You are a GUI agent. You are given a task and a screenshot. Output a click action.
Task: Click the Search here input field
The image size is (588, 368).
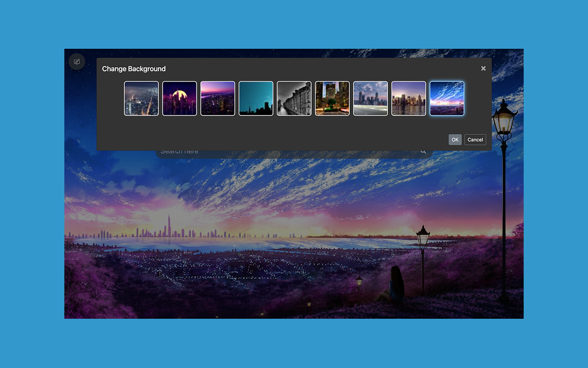click(x=276, y=150)
